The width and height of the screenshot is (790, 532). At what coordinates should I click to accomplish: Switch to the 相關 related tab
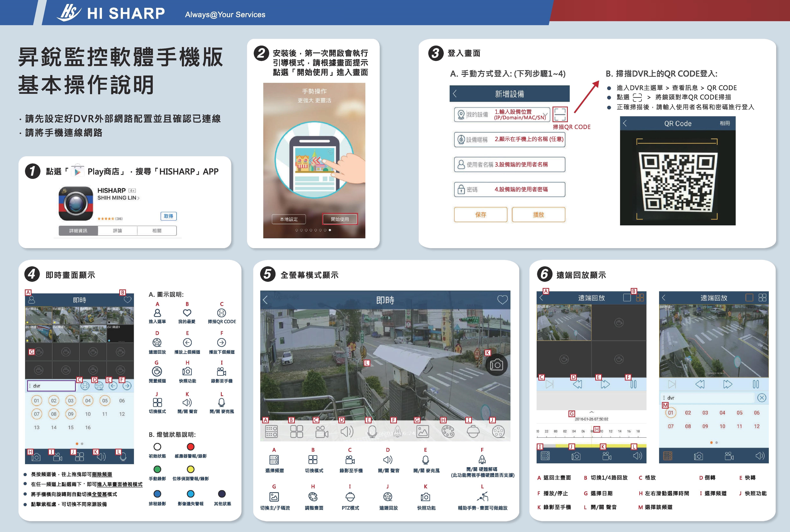pyautogui.click(x=157, y=231)
